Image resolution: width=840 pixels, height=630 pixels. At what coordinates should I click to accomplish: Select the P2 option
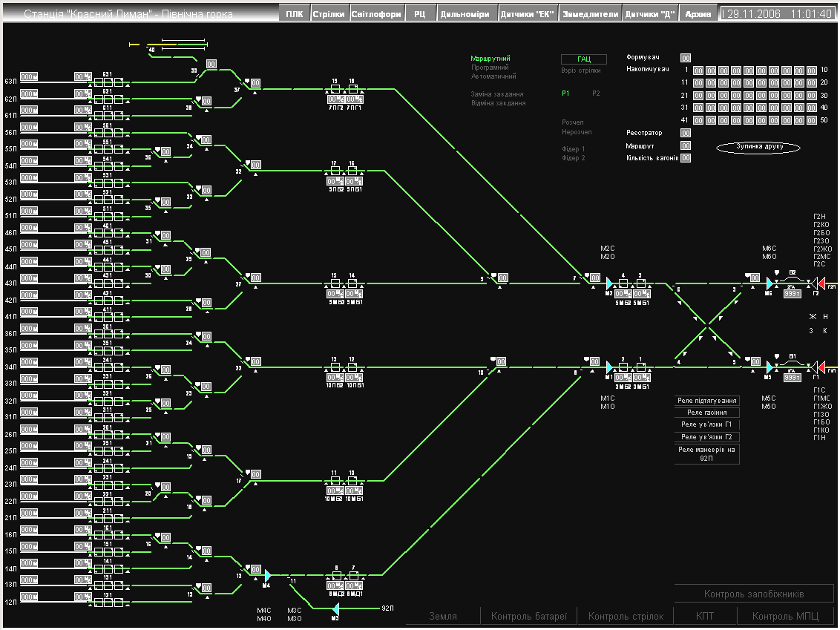coord(597,93)
